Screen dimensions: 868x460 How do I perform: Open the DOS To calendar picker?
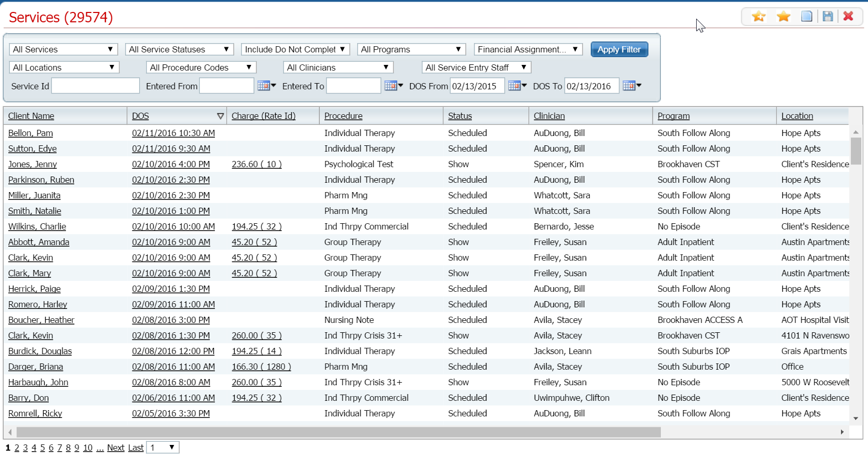point(631,86)
